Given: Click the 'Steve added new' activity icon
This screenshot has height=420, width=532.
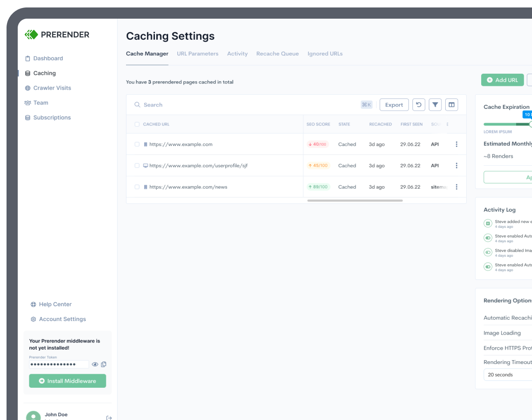Looking at the screenshot, I should (488, 223).
